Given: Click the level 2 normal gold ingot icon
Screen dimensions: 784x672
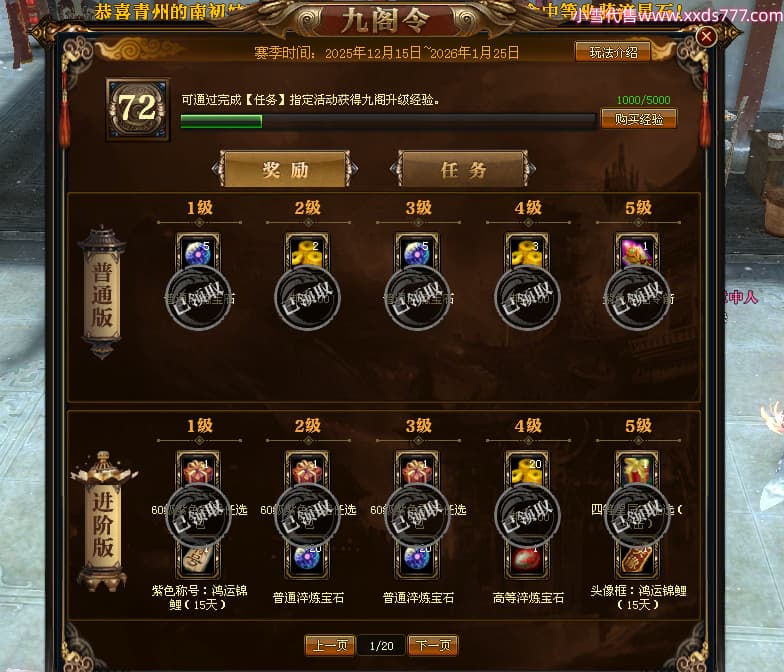Looking at the screenshot, I should coord(308,253).
